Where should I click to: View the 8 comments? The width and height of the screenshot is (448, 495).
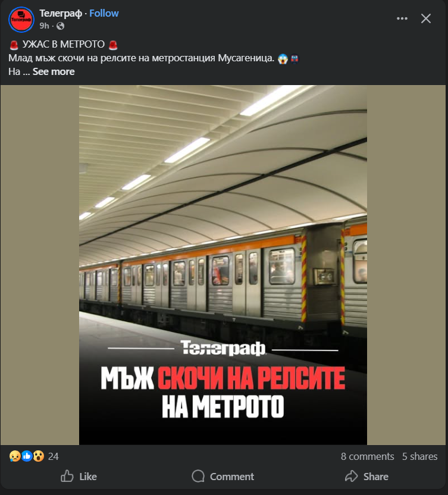click(368, 456)
